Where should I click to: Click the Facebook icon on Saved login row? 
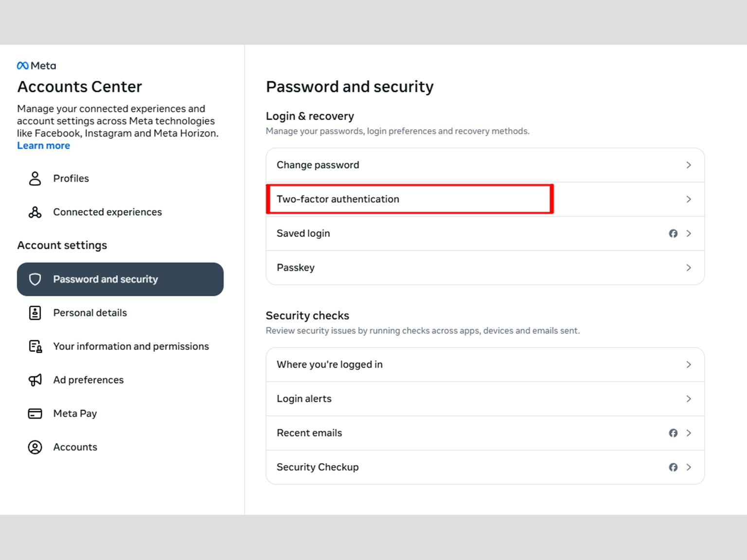(673, 233)
